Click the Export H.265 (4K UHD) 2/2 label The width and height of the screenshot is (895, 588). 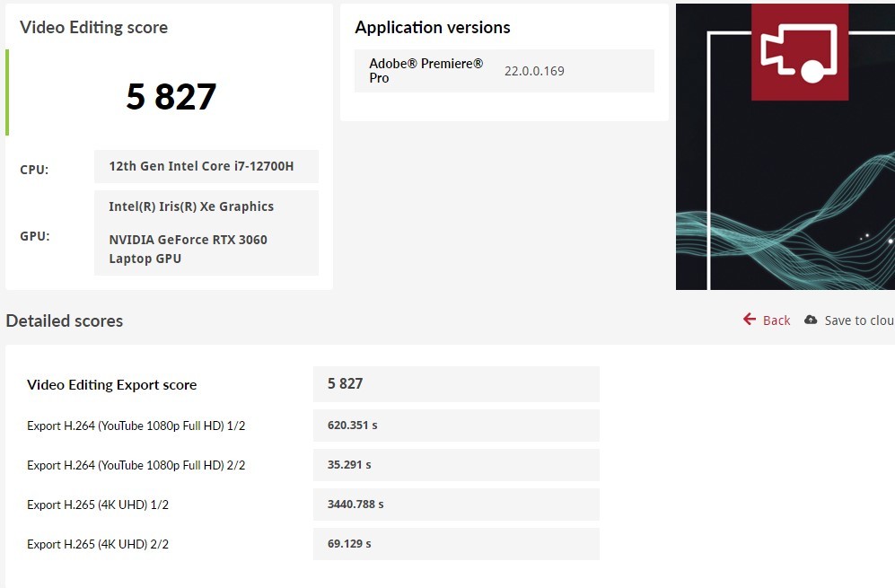tap(98, 544)
